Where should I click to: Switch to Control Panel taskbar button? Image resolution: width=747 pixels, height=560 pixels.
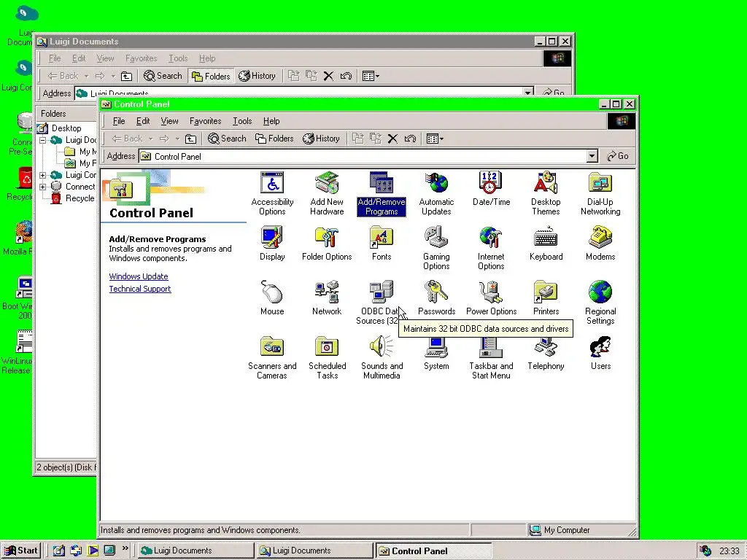pos(433,551)
